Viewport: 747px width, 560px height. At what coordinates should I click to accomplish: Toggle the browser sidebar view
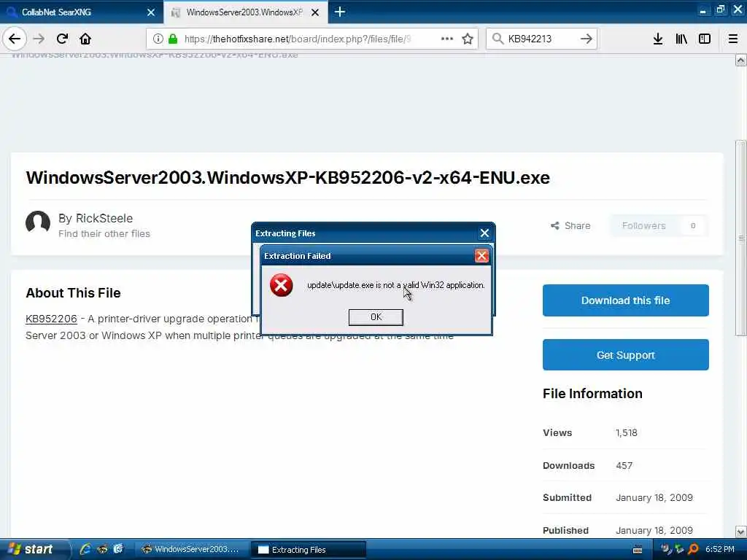click(705, 39)
